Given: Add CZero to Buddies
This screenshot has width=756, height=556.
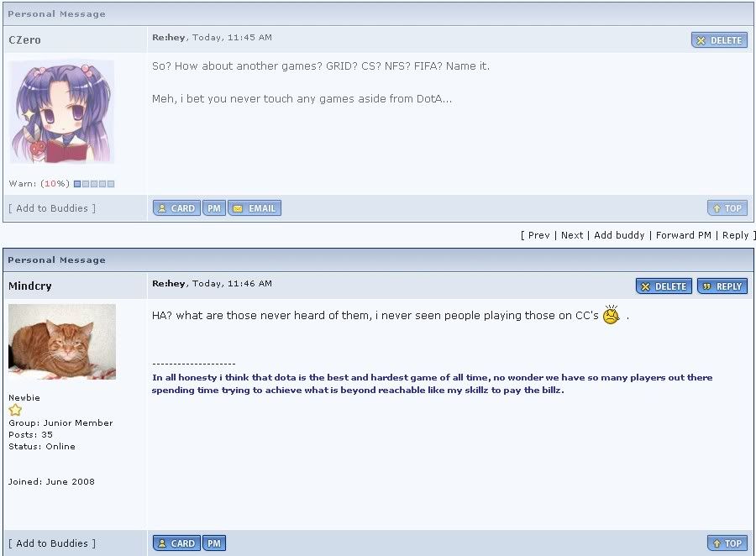Looking at the screenshot, I should click(x=52, y=208).
